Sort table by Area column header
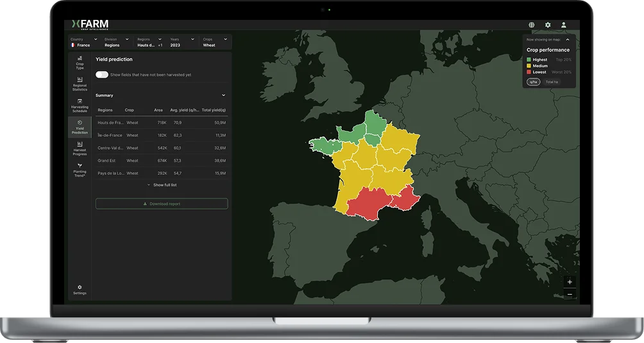The image size is (644, 343). coord(158,110)
